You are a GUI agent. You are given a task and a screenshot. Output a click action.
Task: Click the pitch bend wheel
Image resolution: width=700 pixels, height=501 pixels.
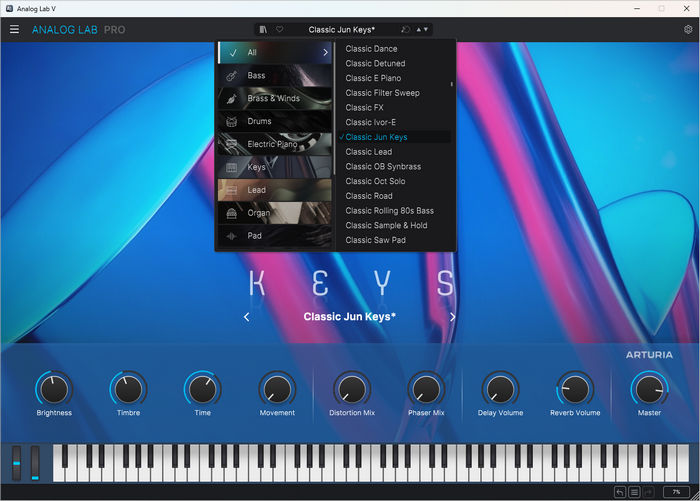coord(15,463)
